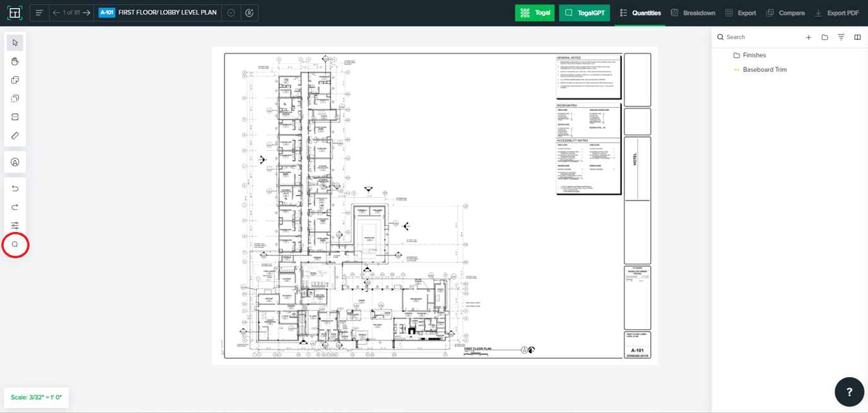Image resolution: width=868 pixels, height=413 pixels.
Task: Switch to the Breakdown tab
Action: 693,13
